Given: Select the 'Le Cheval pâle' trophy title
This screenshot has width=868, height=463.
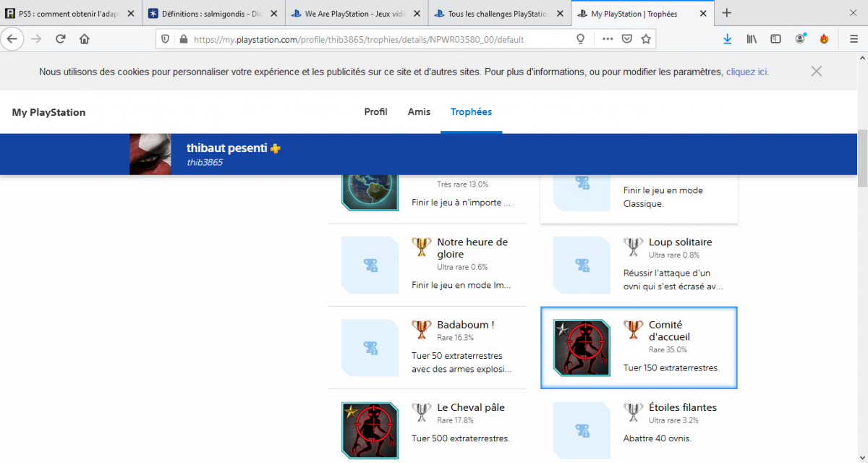Looking at the screenshot, I should 471,407.
